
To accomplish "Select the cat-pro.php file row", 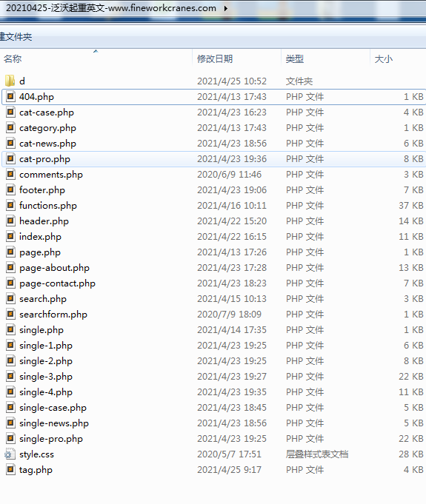I will 214,159.
